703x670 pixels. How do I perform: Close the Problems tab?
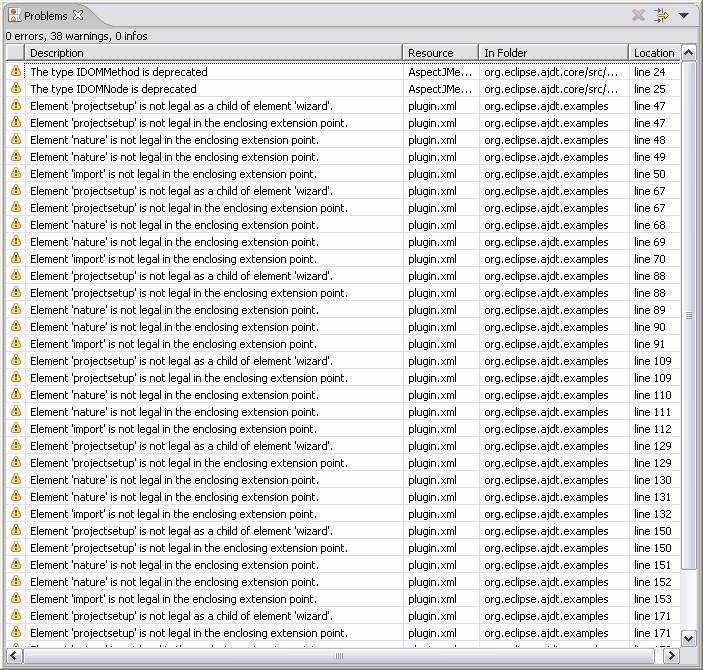coord(78,16)
